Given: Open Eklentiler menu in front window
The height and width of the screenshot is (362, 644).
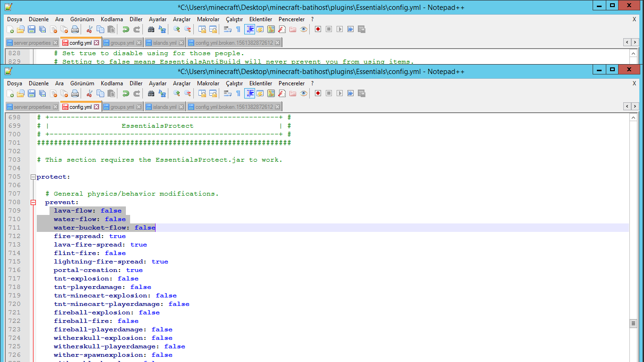Looking at the screenshot, I should 261,83.
